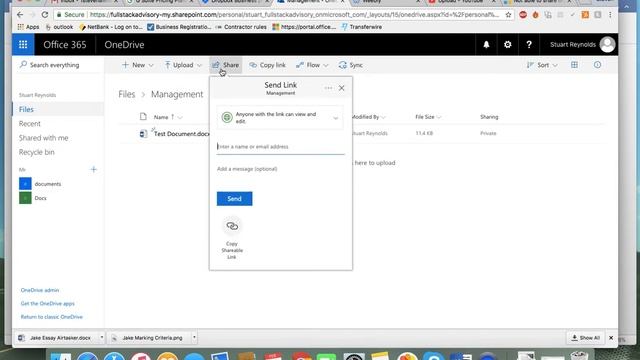640x360 pixels.
Task: Go to the Files breadcrumb
Action: tap(127, 94)
